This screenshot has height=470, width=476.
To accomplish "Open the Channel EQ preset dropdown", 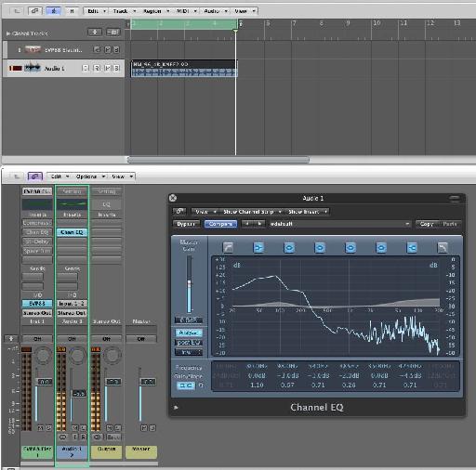I will pyautogui.click(x=340, y=224).
